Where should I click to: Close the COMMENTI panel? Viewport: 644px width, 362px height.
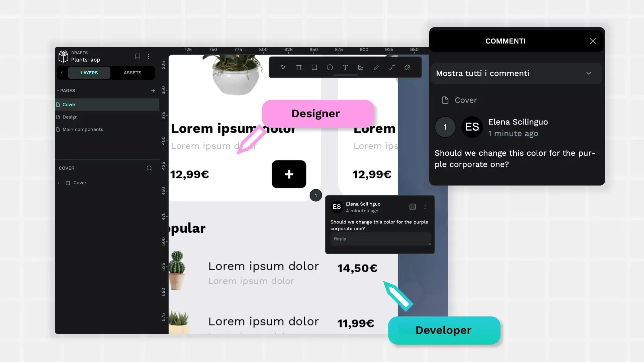pos(593,41)
